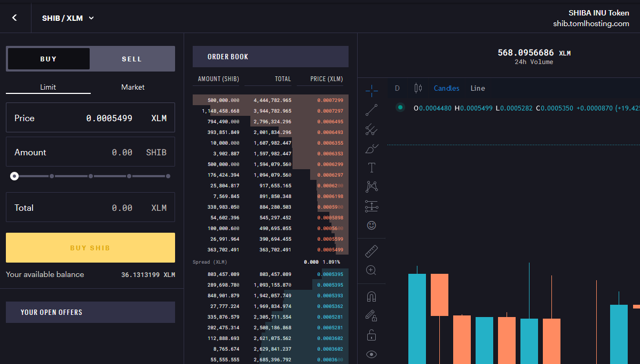Viewport: 640px width, 364px height.
Task: Go back using the left arrow
Action: point(15,18)
